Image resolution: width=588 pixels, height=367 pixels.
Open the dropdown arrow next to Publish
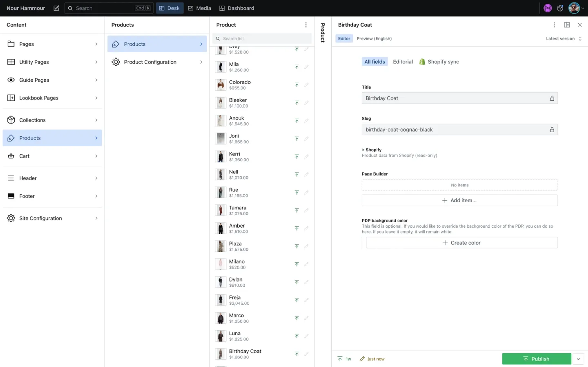[x=578, y=359]
